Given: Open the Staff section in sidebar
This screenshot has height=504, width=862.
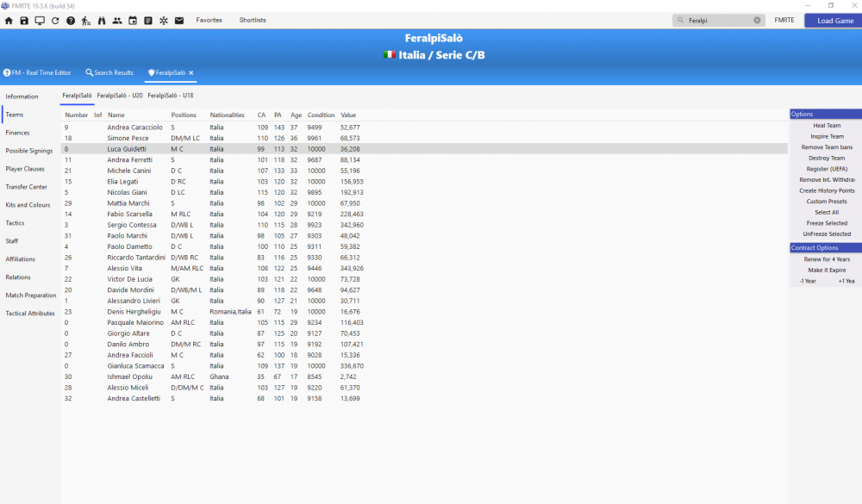Looking at the screenshot, I should [x=11, y=241].
